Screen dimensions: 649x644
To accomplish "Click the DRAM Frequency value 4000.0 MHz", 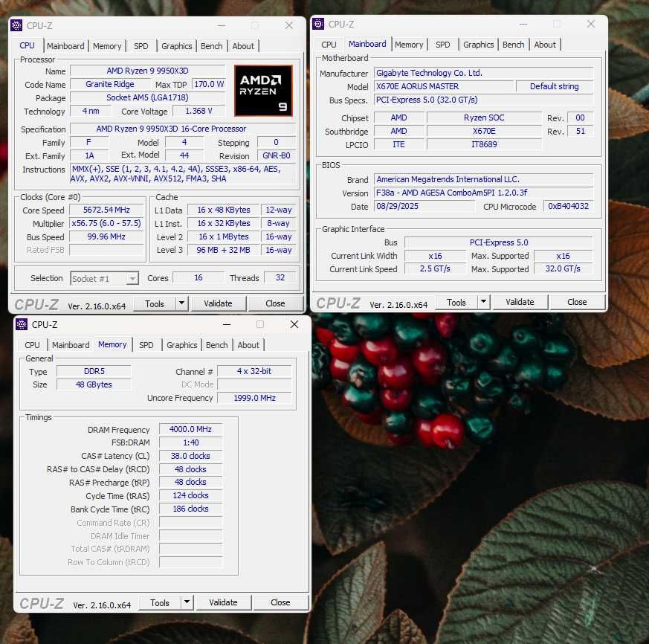I will click(x=190, y=429).
